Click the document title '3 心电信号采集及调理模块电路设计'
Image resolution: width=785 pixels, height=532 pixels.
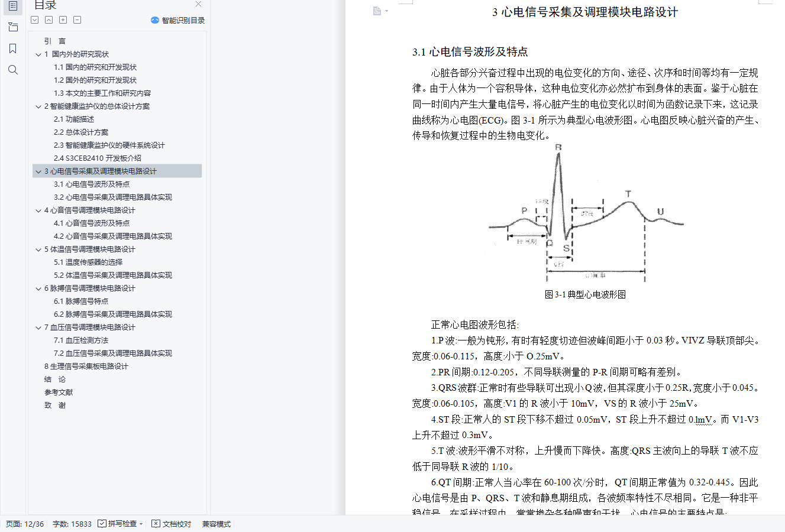tap(585, 12)
